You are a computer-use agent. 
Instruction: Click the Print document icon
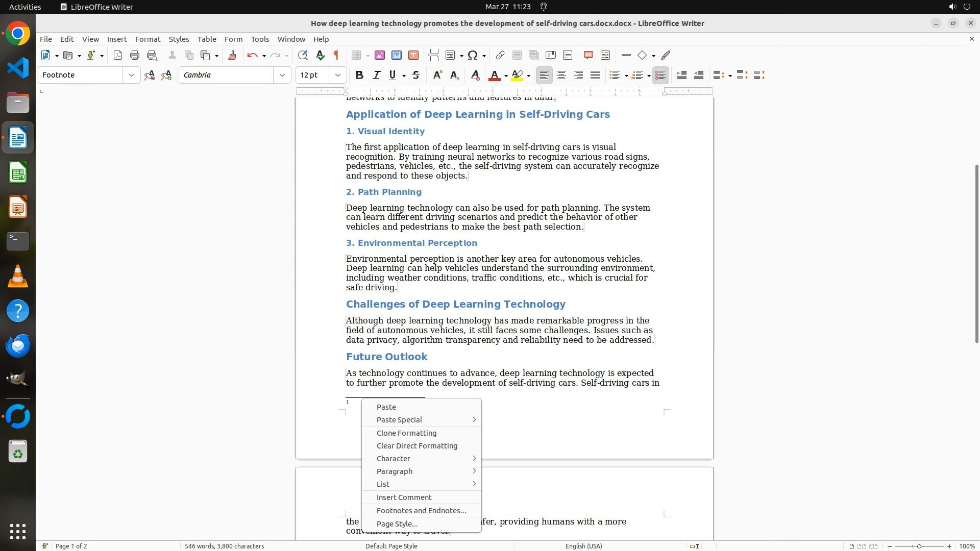(135, 56)
